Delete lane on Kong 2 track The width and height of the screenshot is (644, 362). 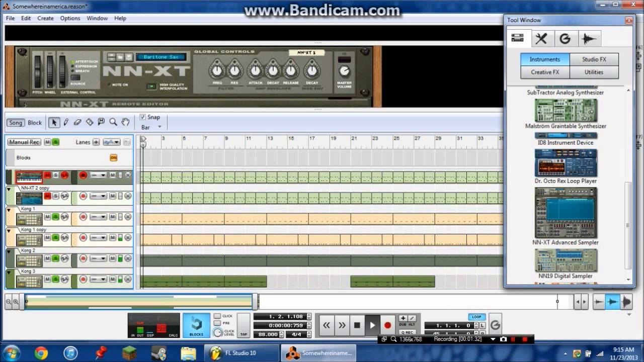click(128, 258)
